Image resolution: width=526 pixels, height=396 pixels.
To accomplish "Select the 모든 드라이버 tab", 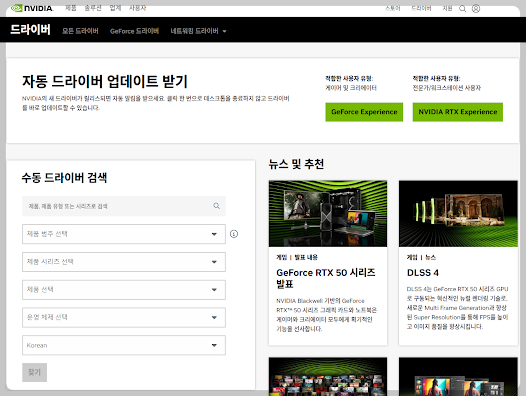I will tap(80, 31).
